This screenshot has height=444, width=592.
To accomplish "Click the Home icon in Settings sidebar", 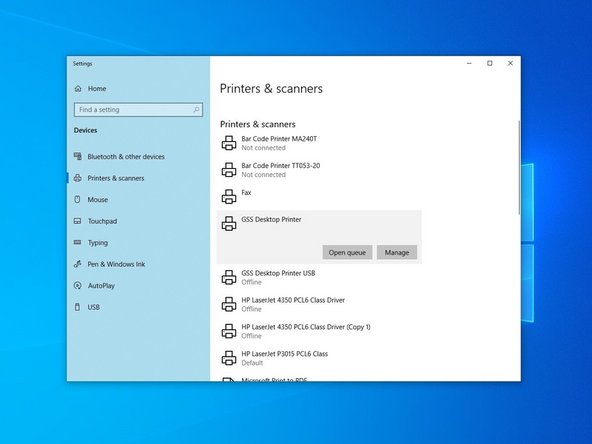I will click(78, 89).
